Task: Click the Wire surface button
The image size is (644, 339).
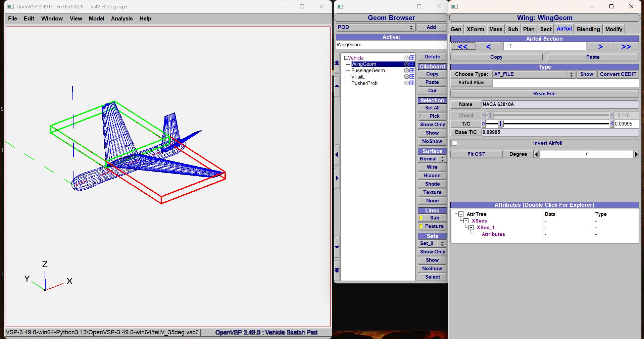Action: pyautogui.click(x=432, y=167)
